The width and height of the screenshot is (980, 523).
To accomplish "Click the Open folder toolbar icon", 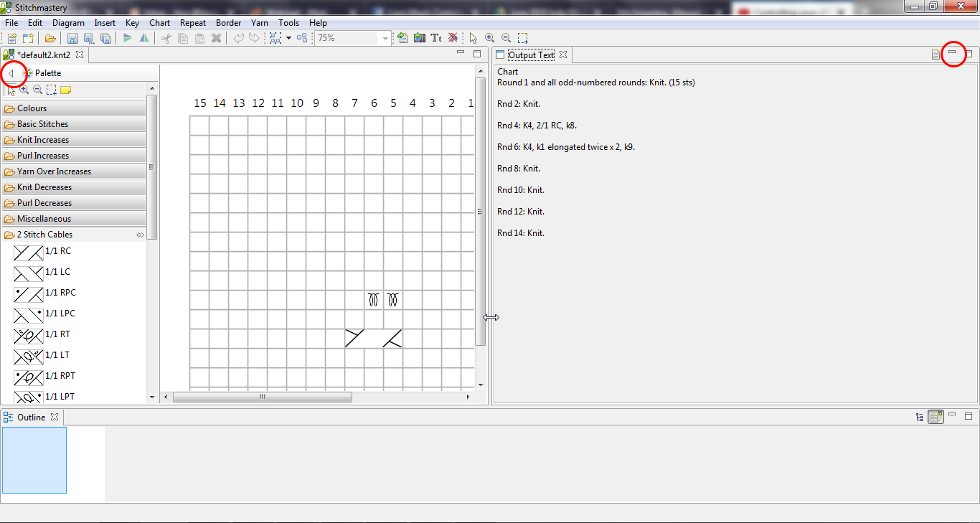I will point(50,38).
